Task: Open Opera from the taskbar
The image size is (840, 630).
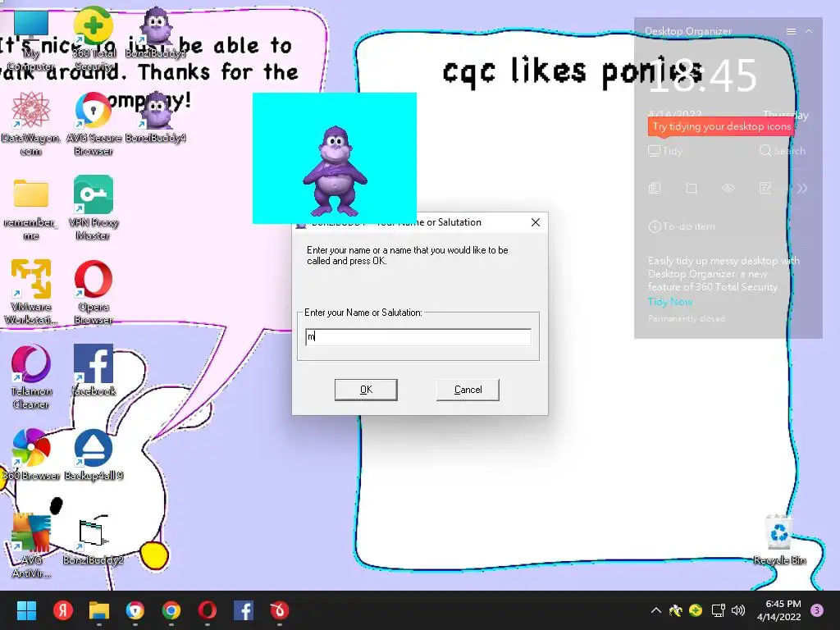Action: click(208, 610)
